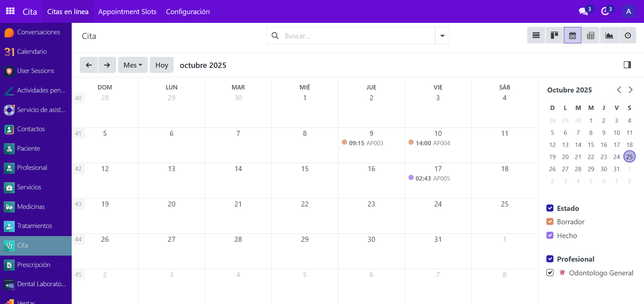This screenshot has width=644, height=304.
Task: Switch to the list view of appointments
Action: coord(536,35)
